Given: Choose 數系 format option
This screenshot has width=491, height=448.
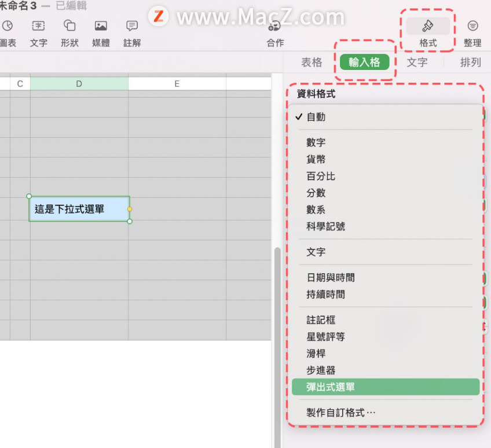Looking at the screenshot, I should coord(386,210).
